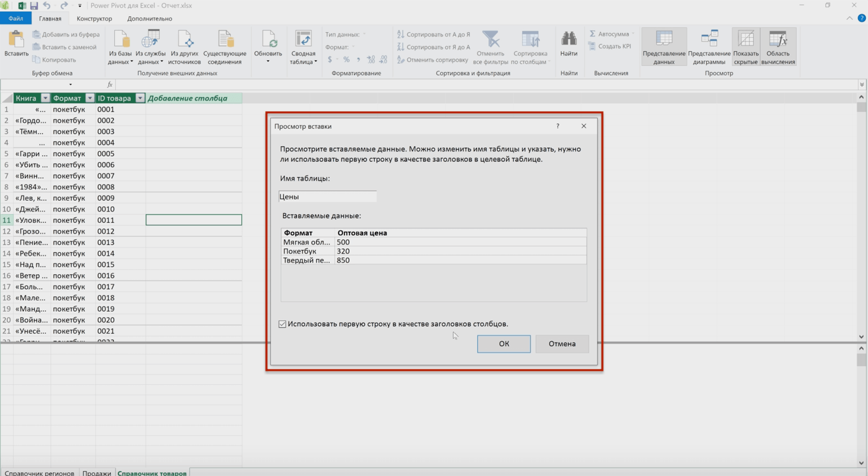The height and width of the screenshot is (476, 868).
Task: Apply percent format icon
Action: (347, 60)
